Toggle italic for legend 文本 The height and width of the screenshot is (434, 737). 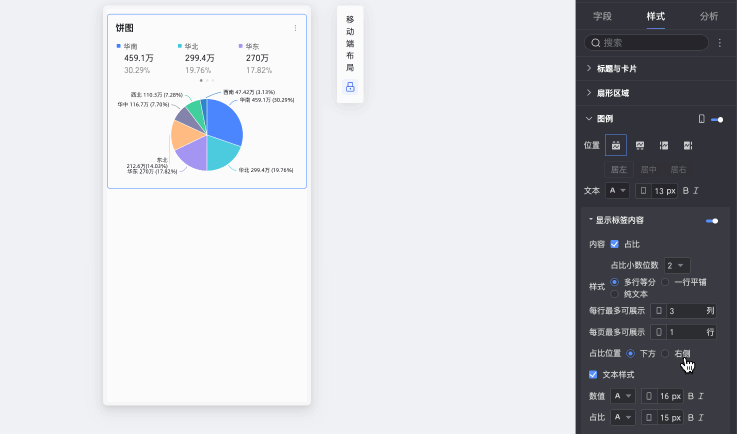point(696,191)
